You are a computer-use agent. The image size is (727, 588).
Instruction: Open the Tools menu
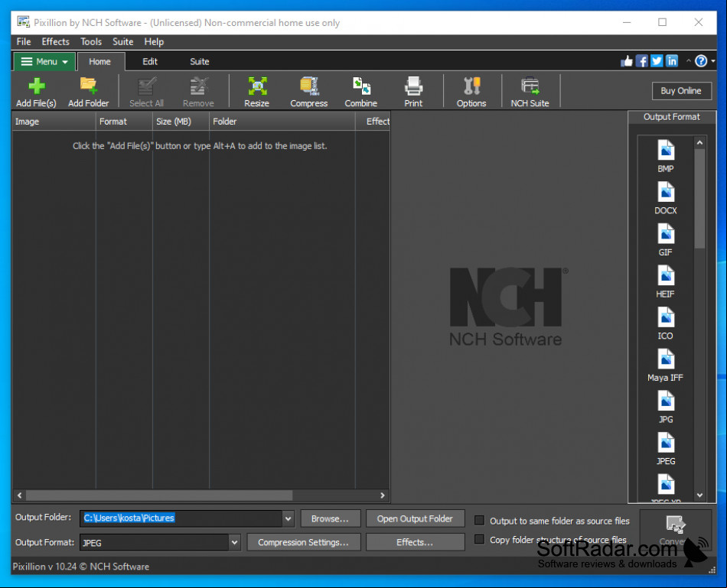(91, 42)
